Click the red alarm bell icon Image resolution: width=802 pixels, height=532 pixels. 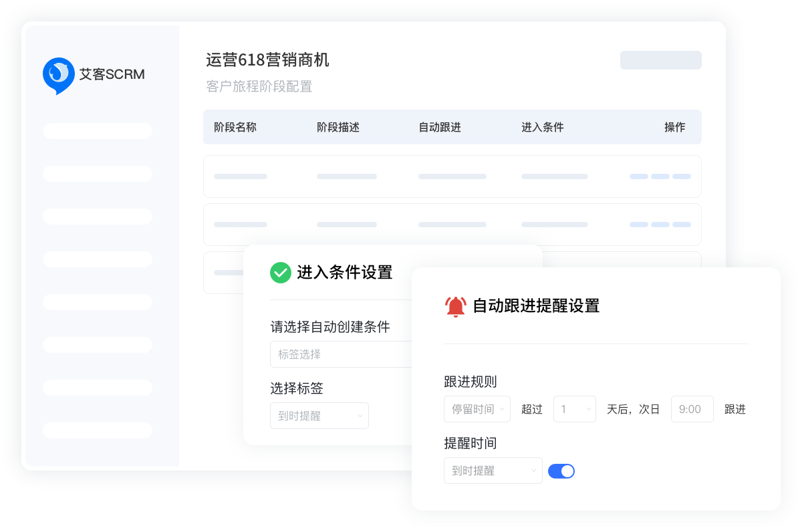click(455, 306)
